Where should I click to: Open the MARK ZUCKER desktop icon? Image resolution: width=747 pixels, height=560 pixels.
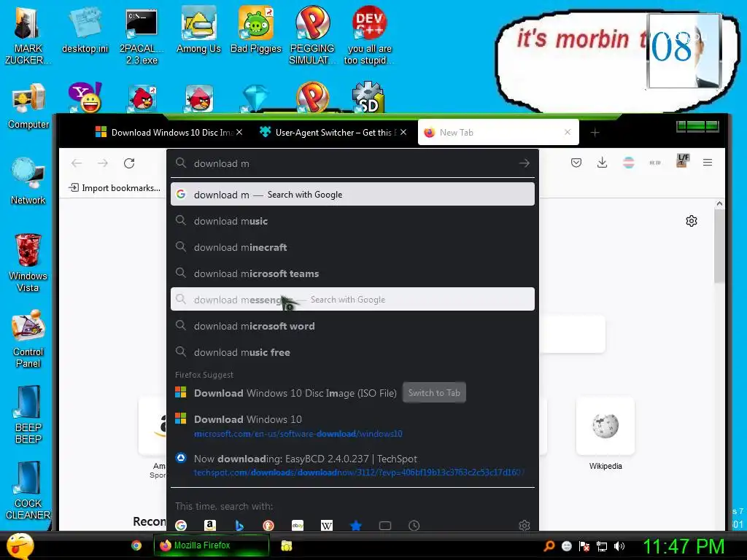coord(28,36)
